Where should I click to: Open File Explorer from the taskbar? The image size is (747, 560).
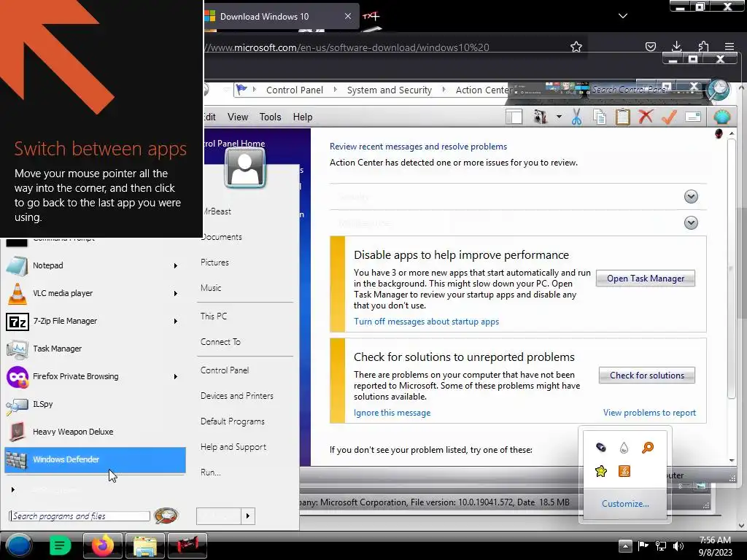(145, 545)
